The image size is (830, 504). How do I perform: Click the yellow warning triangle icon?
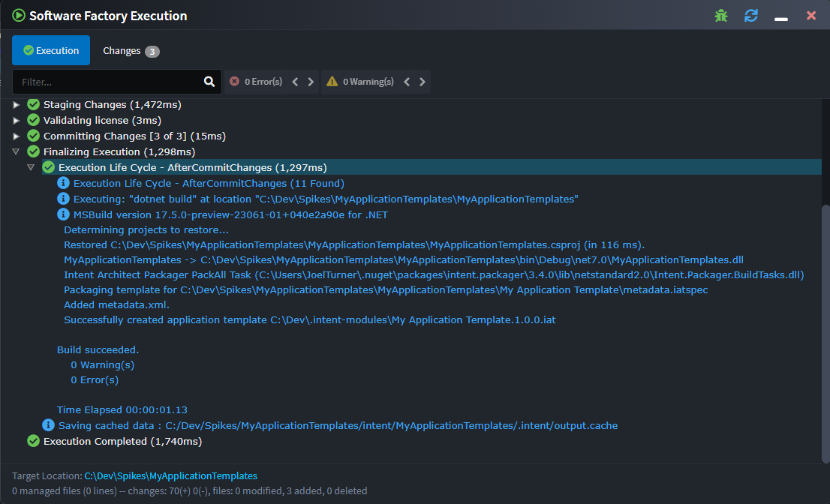(332, 82)
